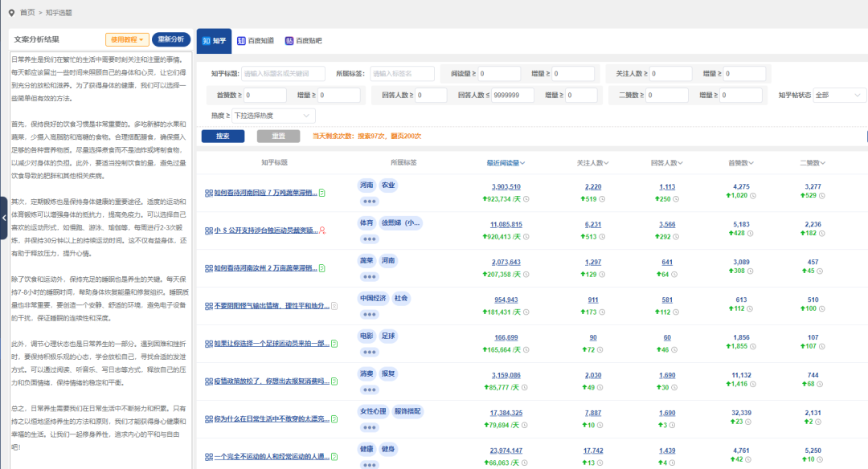Click the clock icon beside 920,413 /天

pyautogui.click(x=526, y=237)
